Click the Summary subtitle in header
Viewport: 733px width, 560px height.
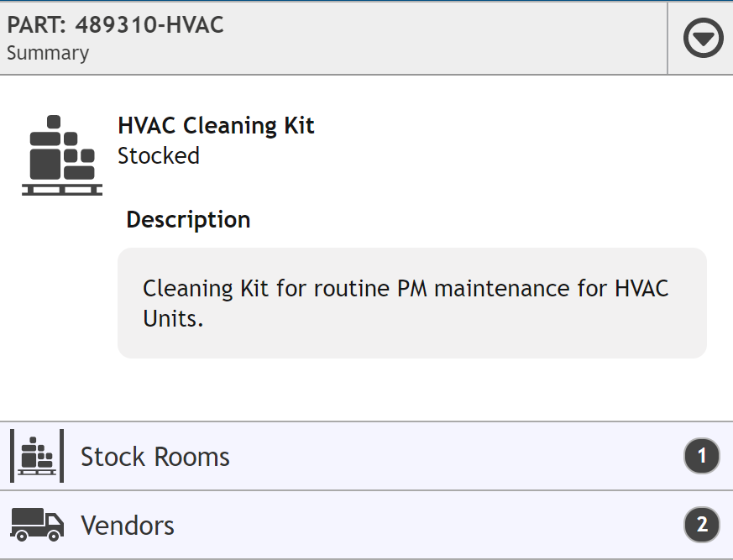[48, 53]
